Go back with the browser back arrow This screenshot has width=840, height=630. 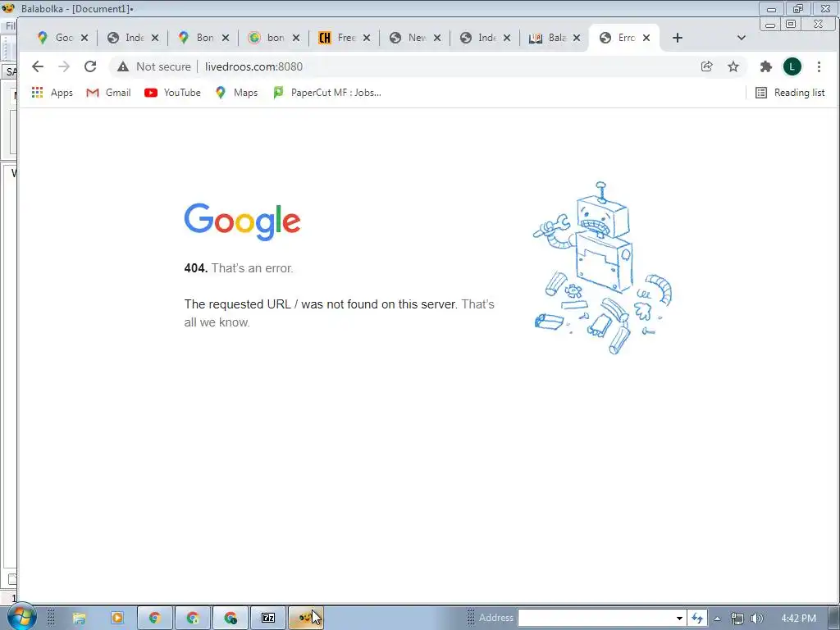(38, 66)
